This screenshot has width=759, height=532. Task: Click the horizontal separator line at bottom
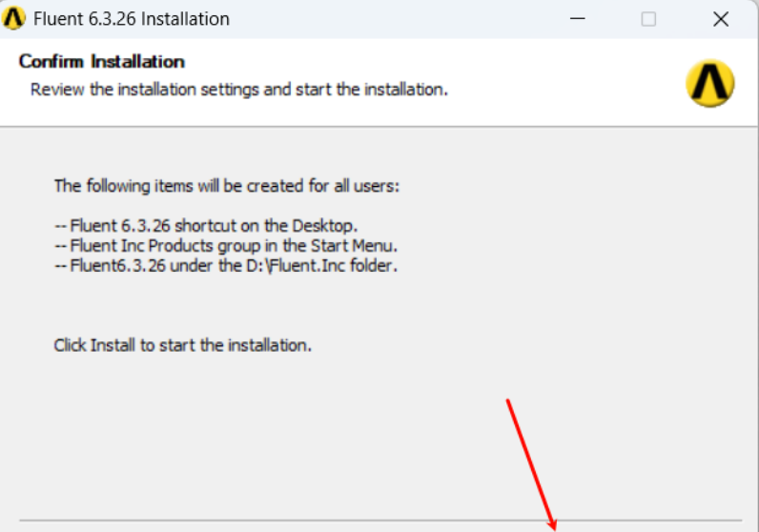click(x=286, y=521)
